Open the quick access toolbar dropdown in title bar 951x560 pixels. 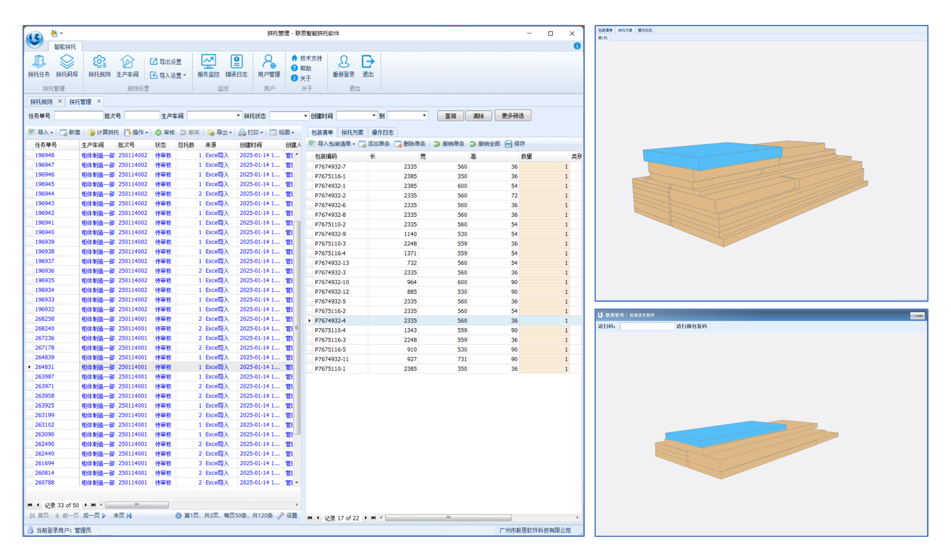(61, 33)
